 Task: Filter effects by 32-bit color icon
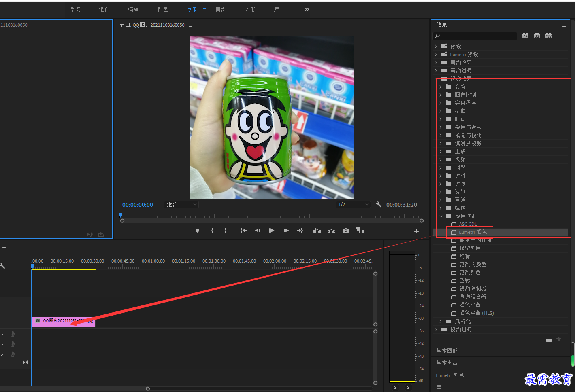pos(537,36)
